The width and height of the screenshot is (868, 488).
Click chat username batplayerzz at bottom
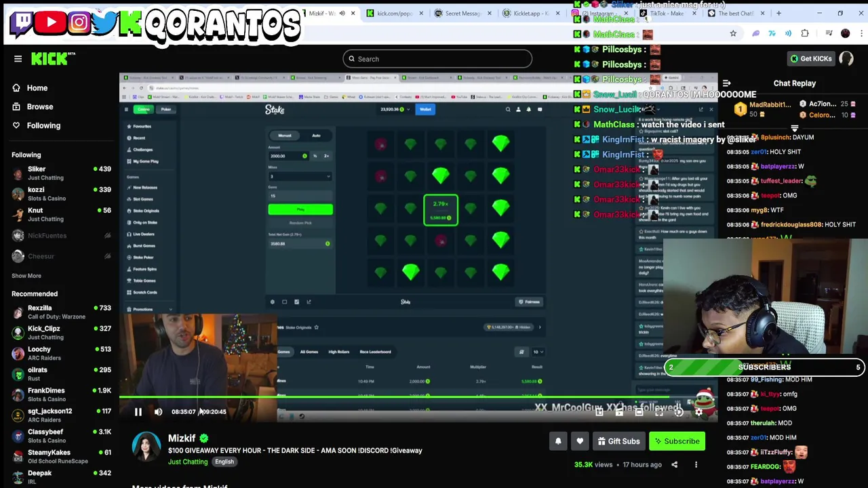pos(778,482)
